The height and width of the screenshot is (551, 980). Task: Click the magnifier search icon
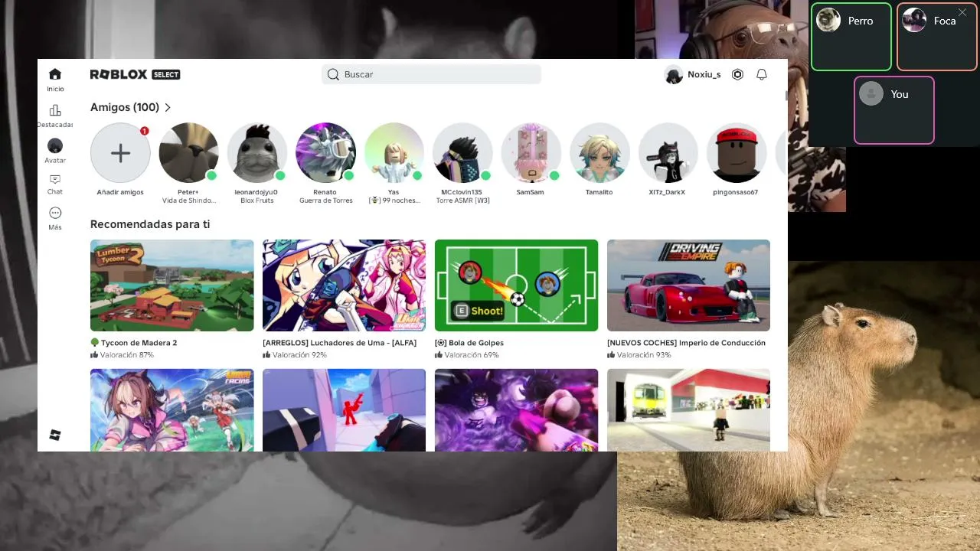pyautogui.click(x=333, y=74)
